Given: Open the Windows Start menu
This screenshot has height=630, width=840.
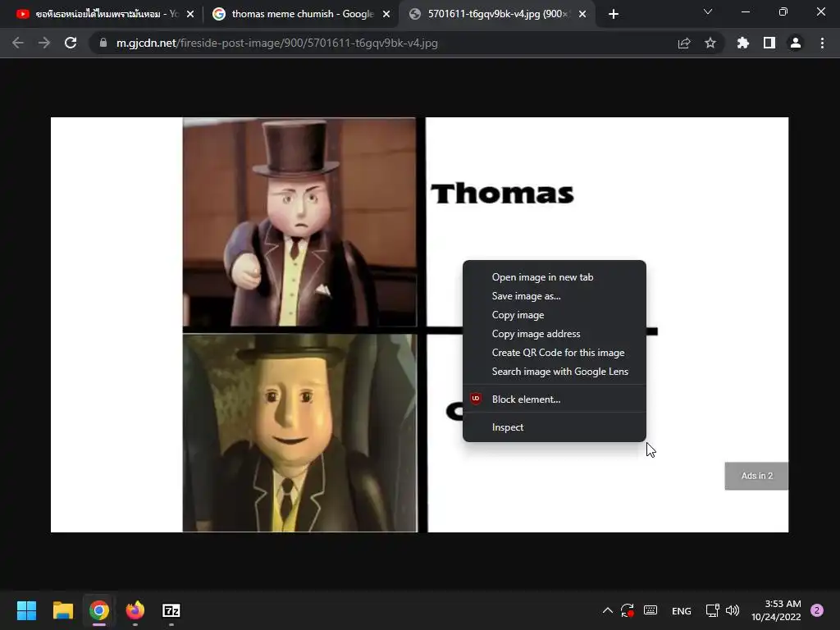Looking at the screenshot, I should pos(26,610).
